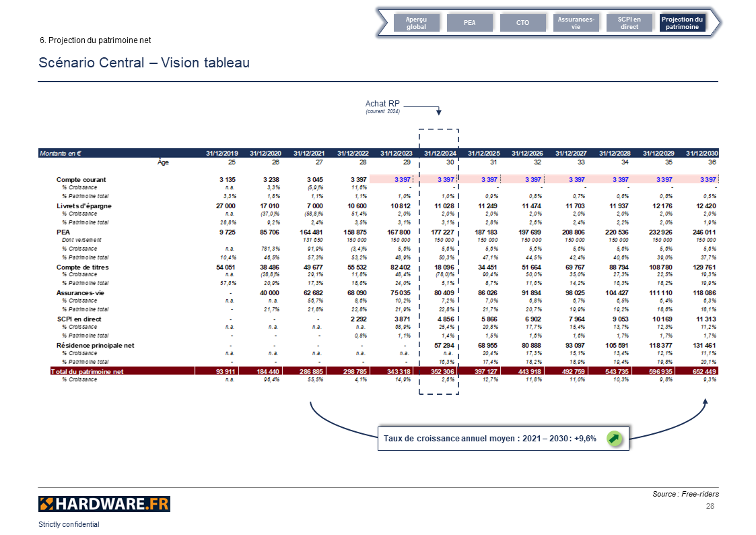The width and height of the screenshot is (756, 535).
Task: Click the 'Compte courant' row label
Action: (81, 179)
